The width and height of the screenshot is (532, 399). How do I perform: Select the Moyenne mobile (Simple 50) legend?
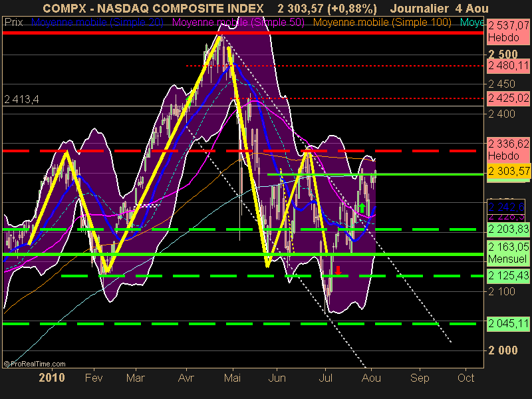point(238,23)
